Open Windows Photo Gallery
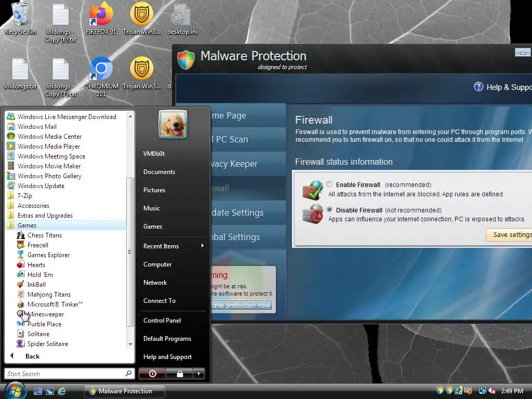This screenshot has width=532, height=399. pyautogui.click(x=49, y=176)
